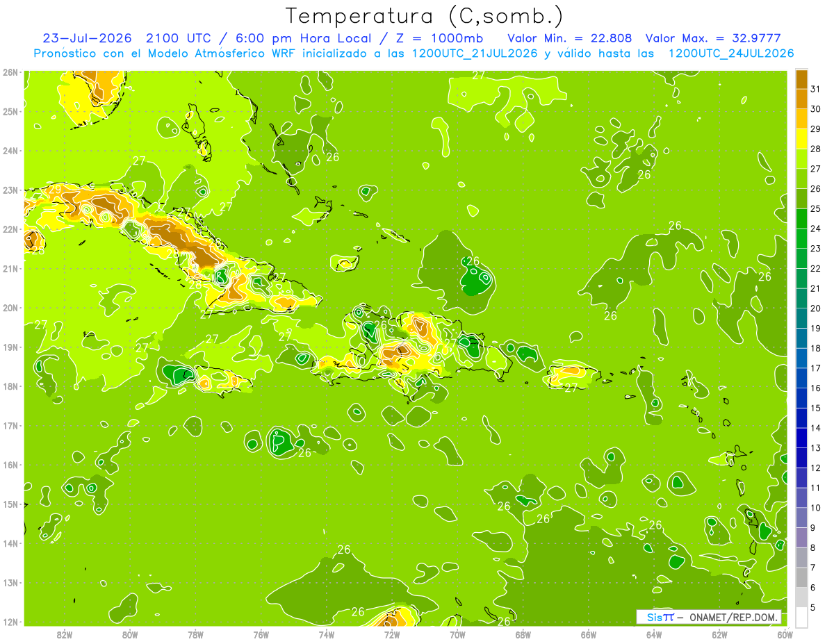Click the '25N' latitude axis label

10,111
